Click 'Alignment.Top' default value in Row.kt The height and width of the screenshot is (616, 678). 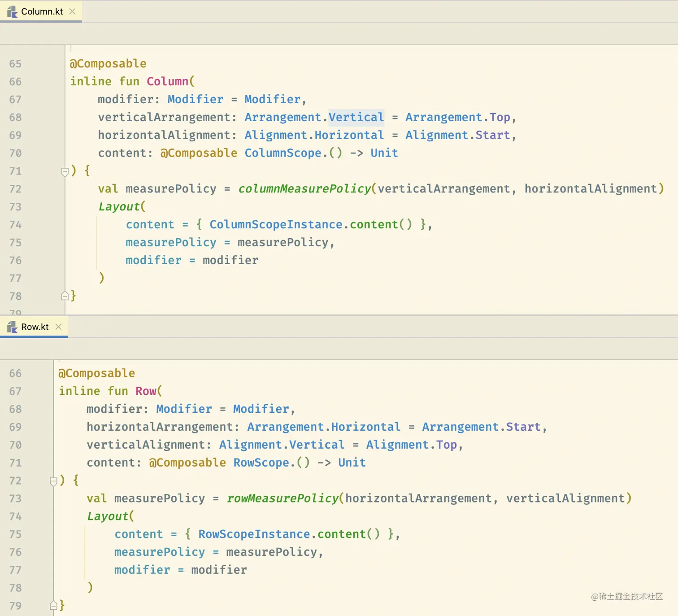click(411, 445)
